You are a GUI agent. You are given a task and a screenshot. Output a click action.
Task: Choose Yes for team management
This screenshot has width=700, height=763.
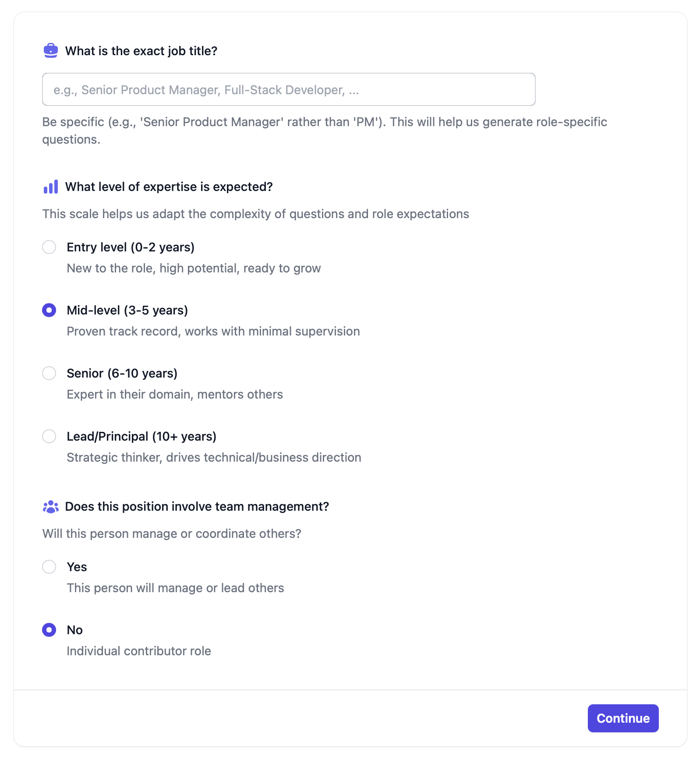pyautogui.click(x=49, y=567)
